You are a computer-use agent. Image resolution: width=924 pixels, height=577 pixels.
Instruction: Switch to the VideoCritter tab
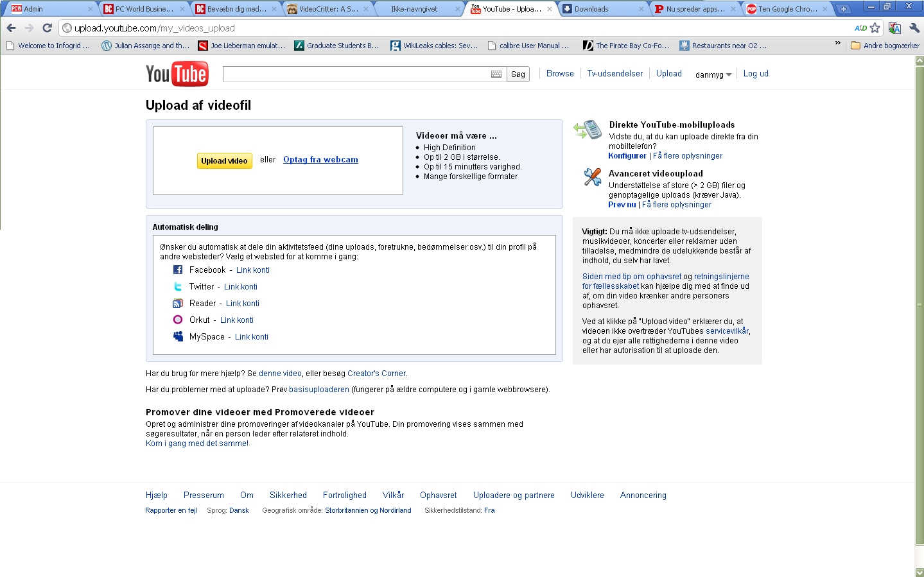click(x=327, y=9)
